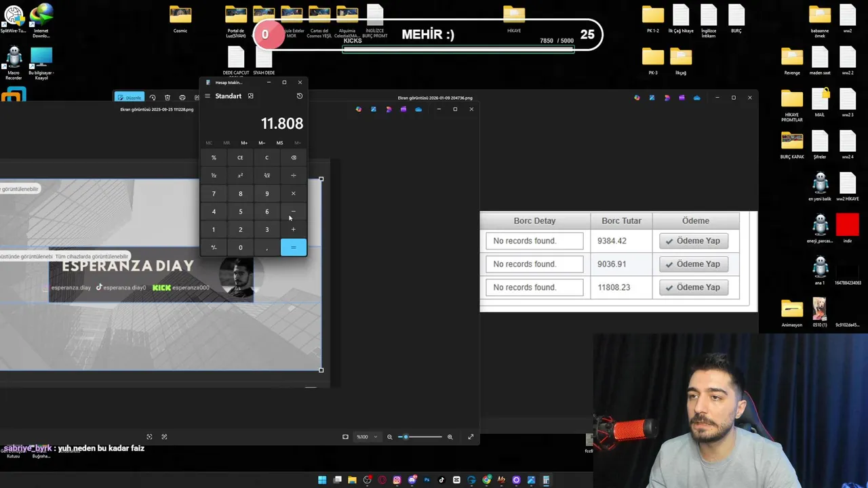
Task: Select the Animasyon folder on desktop
Action: point(792,313)
